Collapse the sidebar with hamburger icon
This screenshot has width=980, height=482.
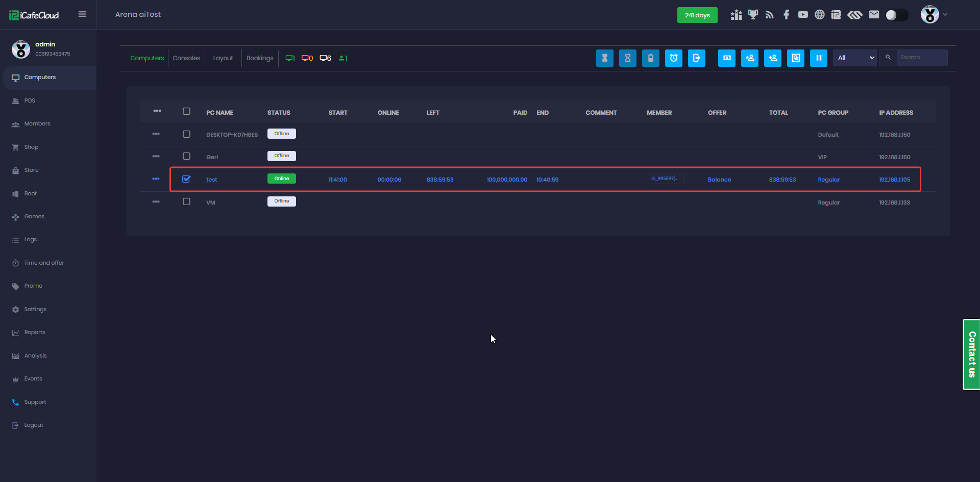pyautogui.click(x=82, y=14)
